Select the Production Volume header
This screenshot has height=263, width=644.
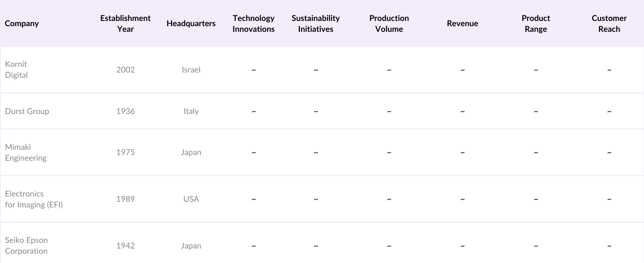click(389, 23)
